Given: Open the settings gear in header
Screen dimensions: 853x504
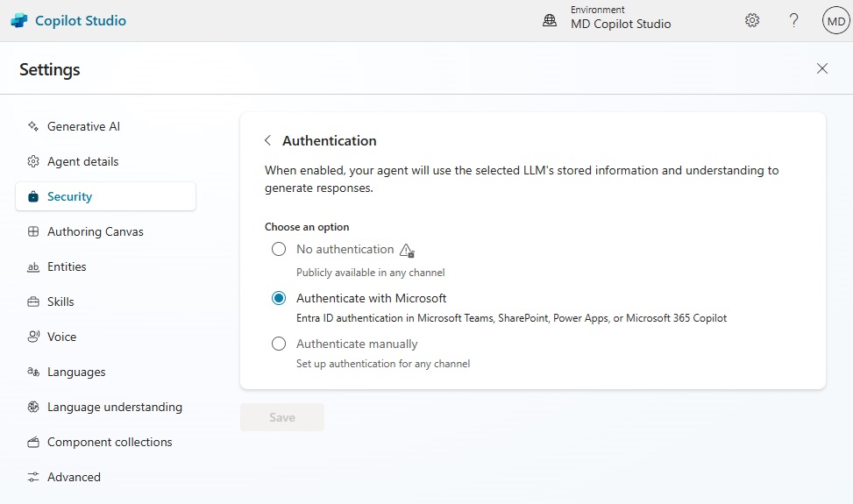Looking at the screenshot, I should click(752, 21).
